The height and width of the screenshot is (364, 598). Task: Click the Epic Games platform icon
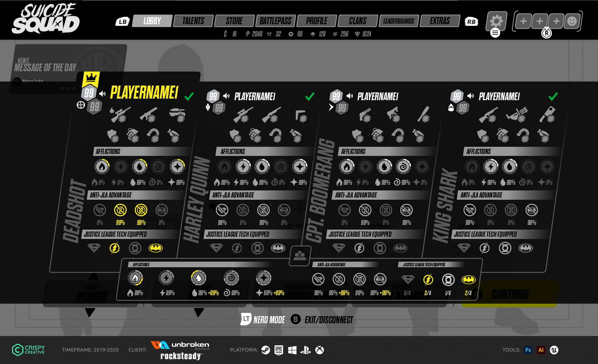(x=279, y=350)
